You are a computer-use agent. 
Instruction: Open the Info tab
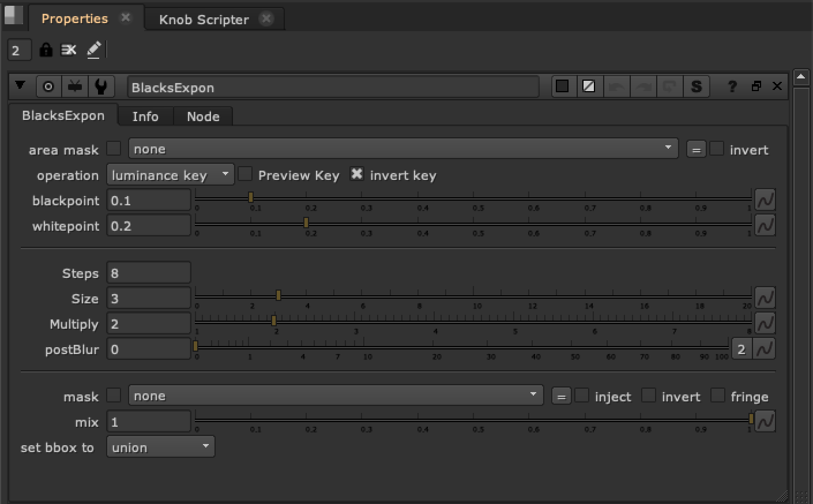[145, 116]
